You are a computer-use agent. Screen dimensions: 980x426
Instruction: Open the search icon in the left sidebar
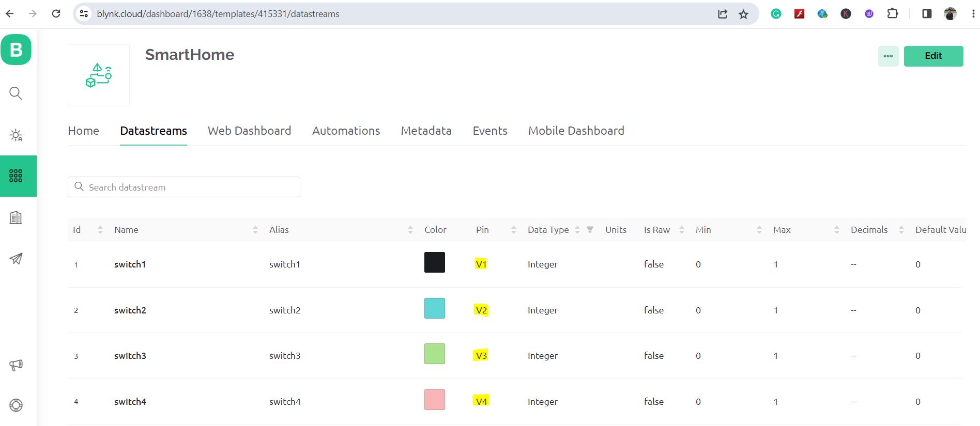tap(16, 93)
